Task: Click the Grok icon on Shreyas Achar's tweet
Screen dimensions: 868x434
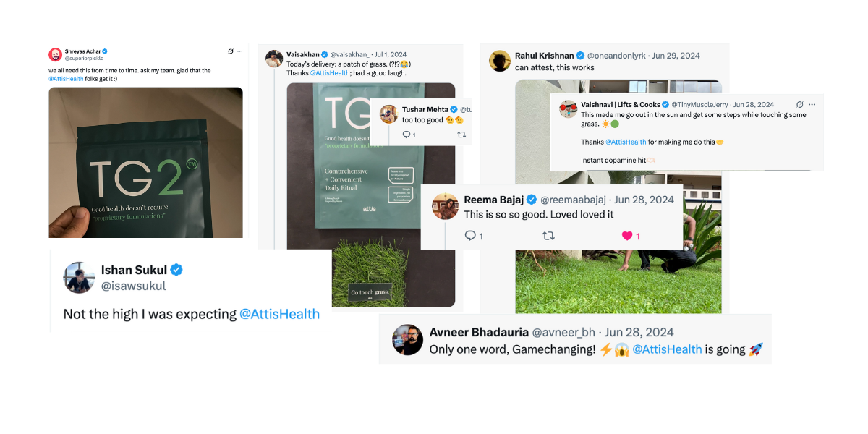Action: (x=230, y=51)
